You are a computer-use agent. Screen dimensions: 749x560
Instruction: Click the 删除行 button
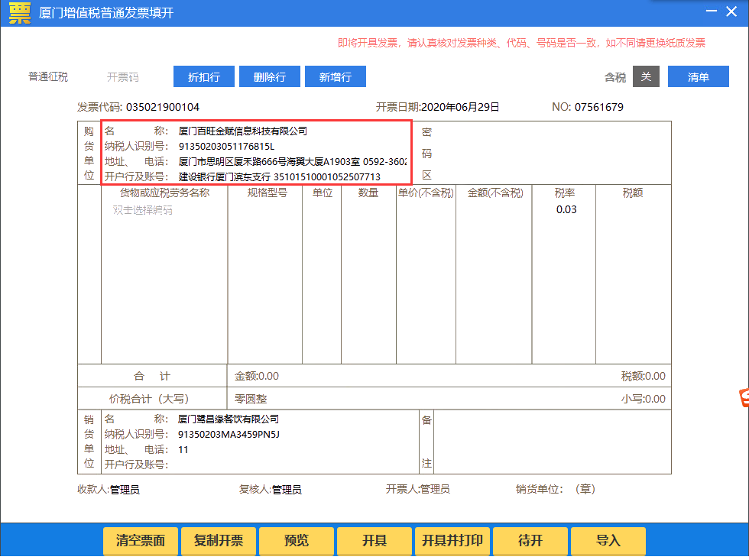pos(269,76)
